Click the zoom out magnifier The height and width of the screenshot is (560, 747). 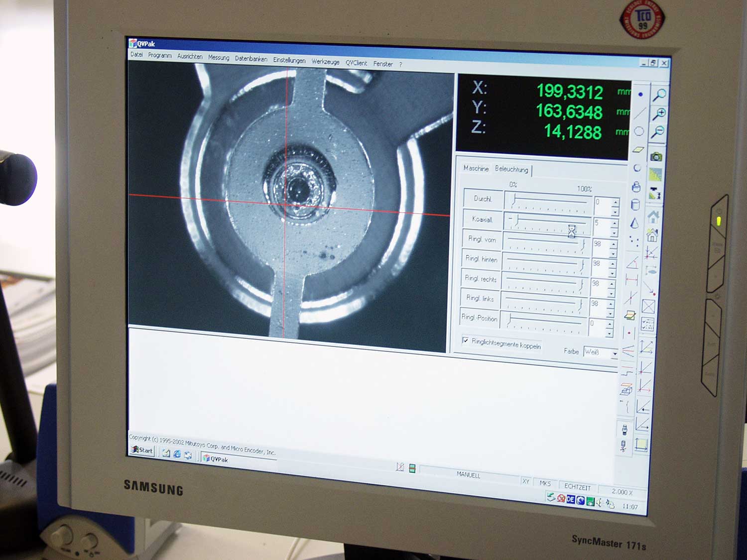(659, 132)
